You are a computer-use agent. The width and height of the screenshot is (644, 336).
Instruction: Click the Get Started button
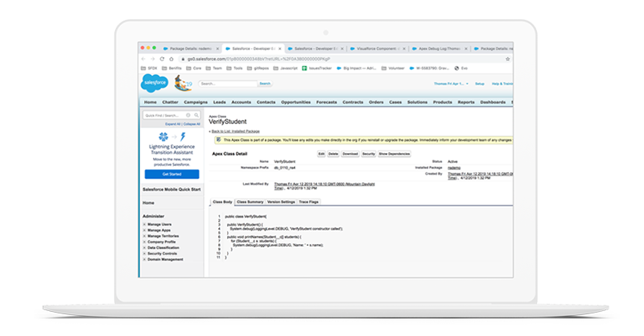click(171, 174)
